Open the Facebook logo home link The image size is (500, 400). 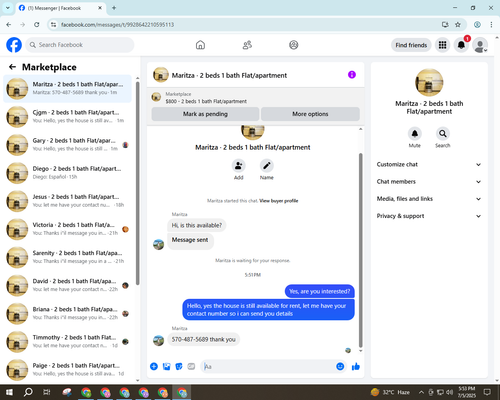click(x=14, y=45)
